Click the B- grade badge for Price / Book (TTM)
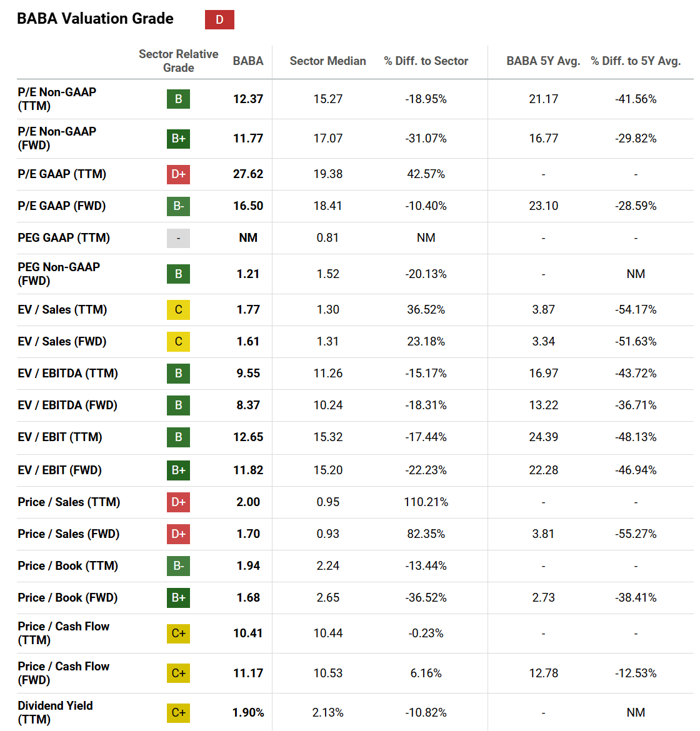 click(178, 566)
